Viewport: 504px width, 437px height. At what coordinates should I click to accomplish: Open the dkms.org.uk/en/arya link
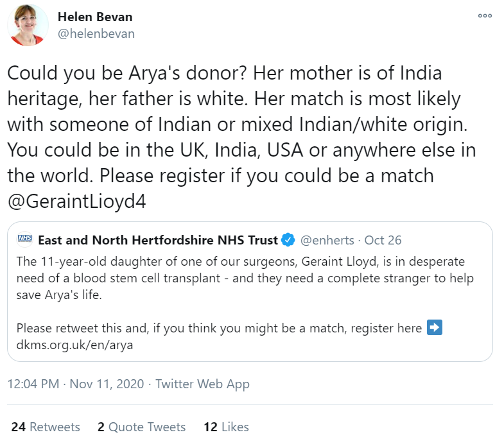[x=75, y=345]
